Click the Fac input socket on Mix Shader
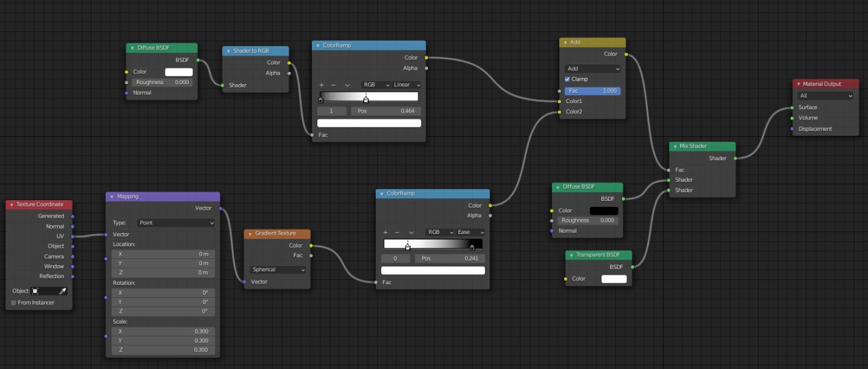Image resolution: width=868 pixels, height=369 pixels. click(669, 170)
